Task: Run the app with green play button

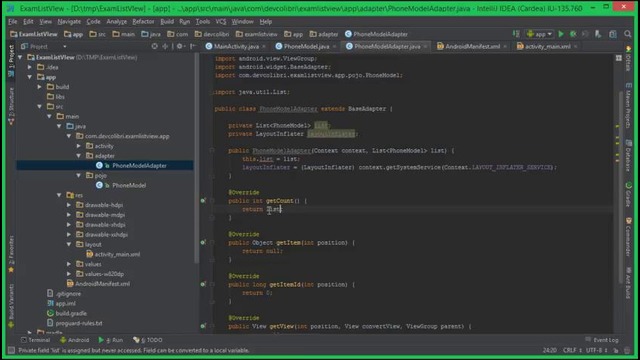Action: pyautogui.click(x=561, y=34)
